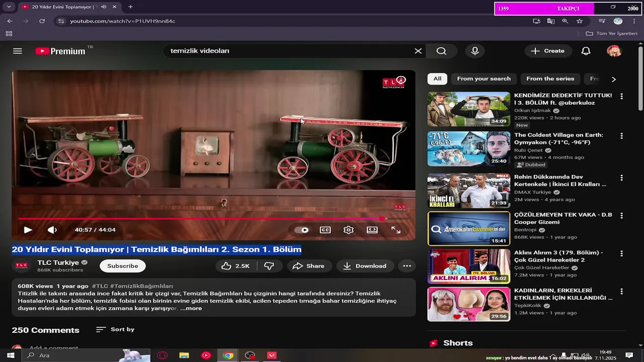Submit search with magnifier button
The image size is (644, 362).
pos(441,51)
